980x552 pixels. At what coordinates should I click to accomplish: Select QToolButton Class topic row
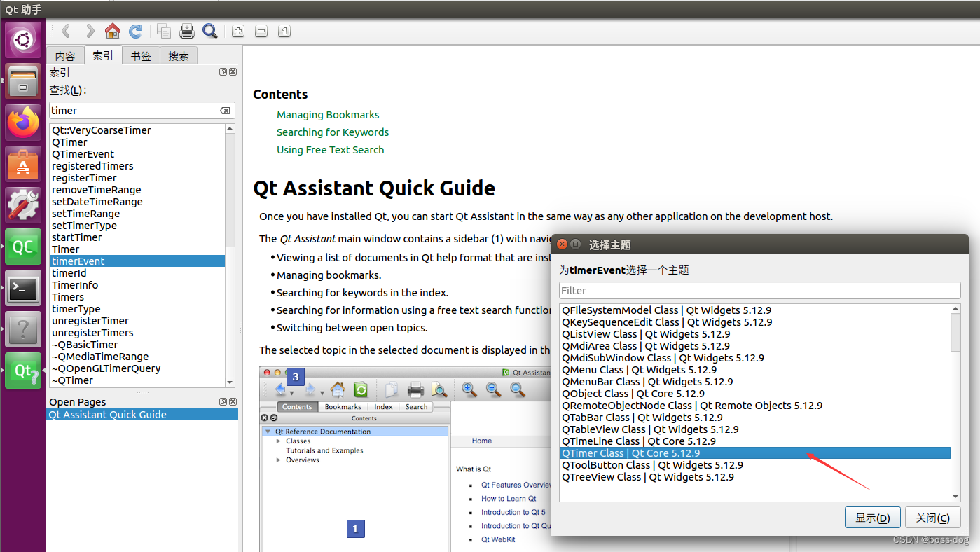(755, 465)
